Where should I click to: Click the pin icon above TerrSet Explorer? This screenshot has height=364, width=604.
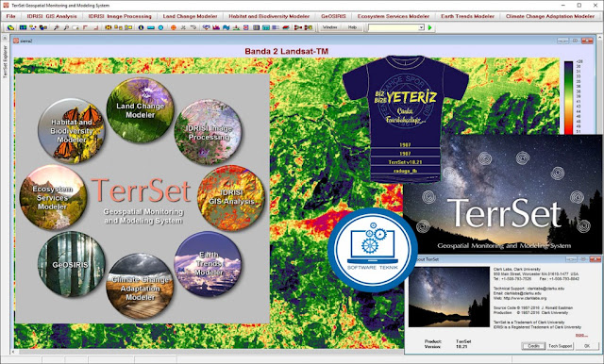click(x=5, y=38)
